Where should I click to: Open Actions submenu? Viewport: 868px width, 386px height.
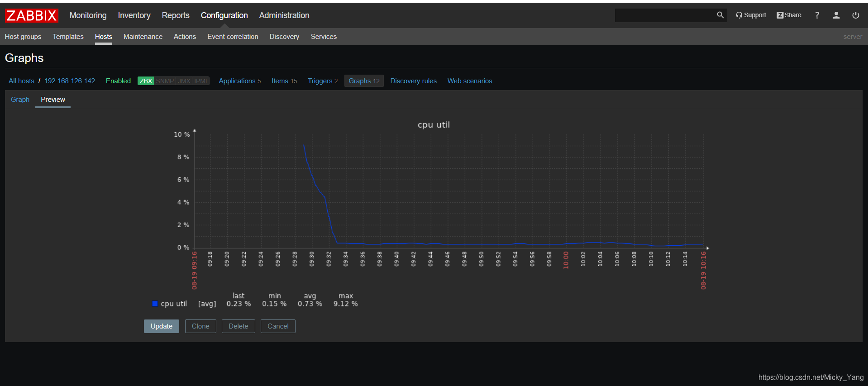[x=185, y=37]
